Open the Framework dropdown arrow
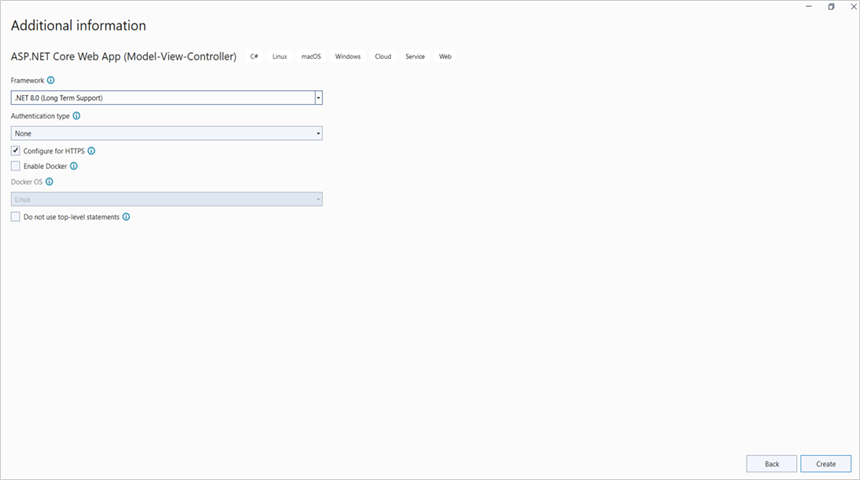 click(318, 98)
